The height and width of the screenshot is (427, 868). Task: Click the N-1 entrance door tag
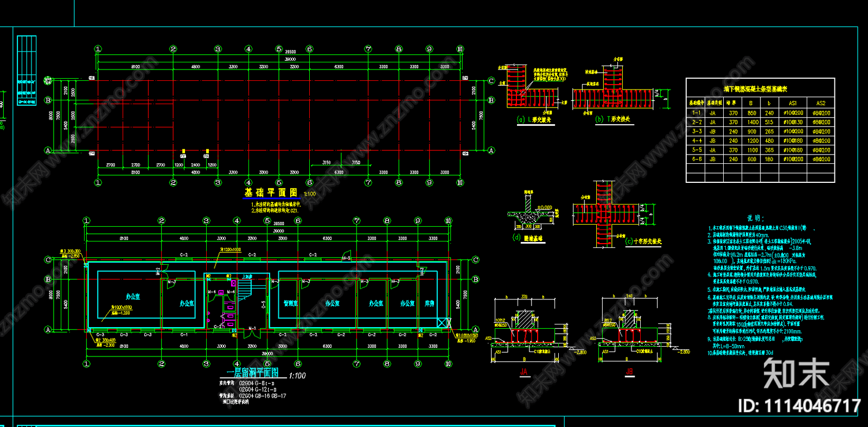[x=252, y=329]
